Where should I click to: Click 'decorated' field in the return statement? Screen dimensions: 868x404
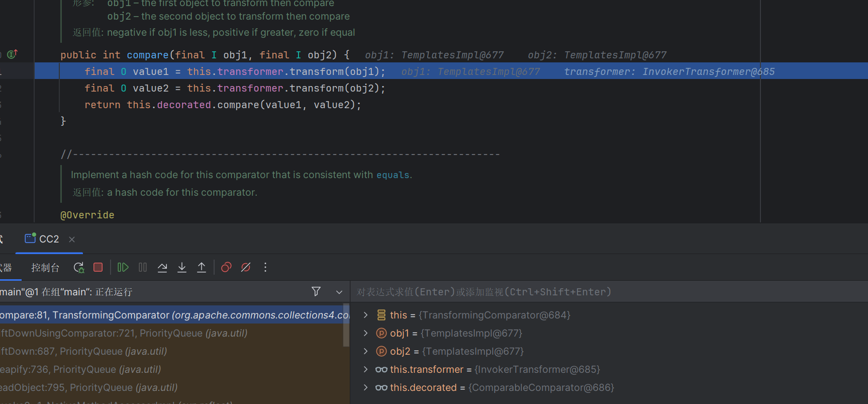click(x=184, y=105)
